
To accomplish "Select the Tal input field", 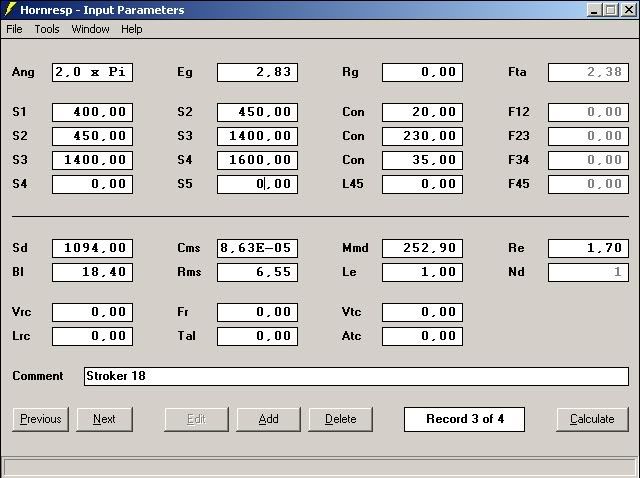I will click(258, 337).
